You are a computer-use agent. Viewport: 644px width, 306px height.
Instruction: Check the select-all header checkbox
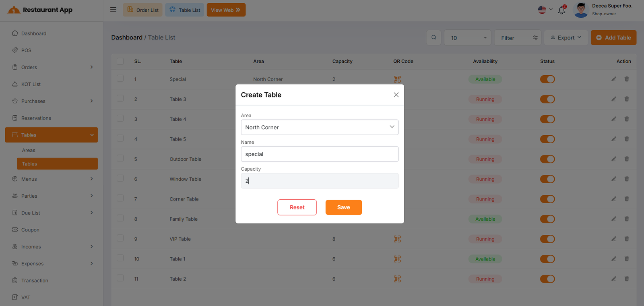pos(120,61)
